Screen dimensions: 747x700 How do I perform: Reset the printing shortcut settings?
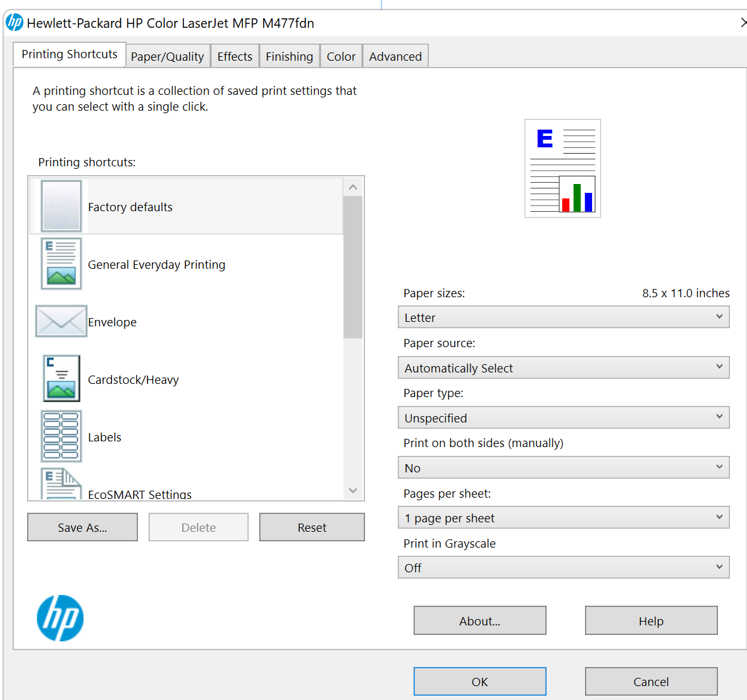(x=312, y=527)
